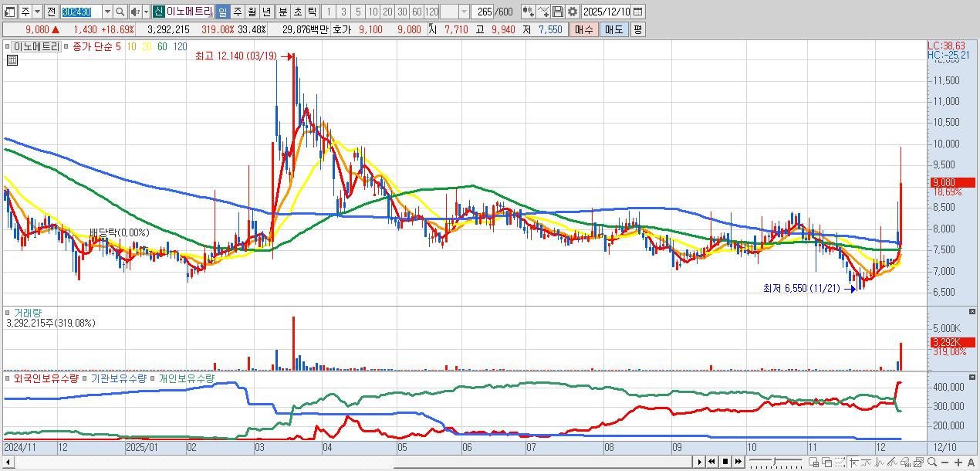
Task: Click the stock search magnifier icon
Action: click(x=120, y=12)
